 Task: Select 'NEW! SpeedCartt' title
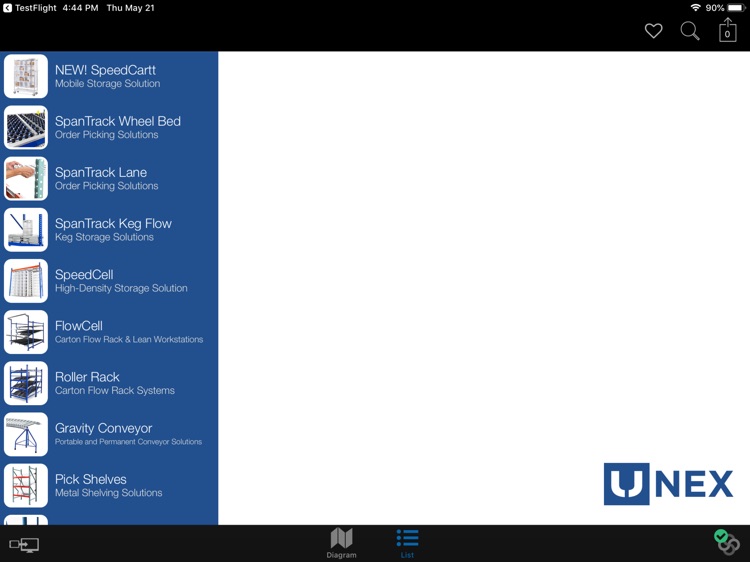(x=105, y=70)
